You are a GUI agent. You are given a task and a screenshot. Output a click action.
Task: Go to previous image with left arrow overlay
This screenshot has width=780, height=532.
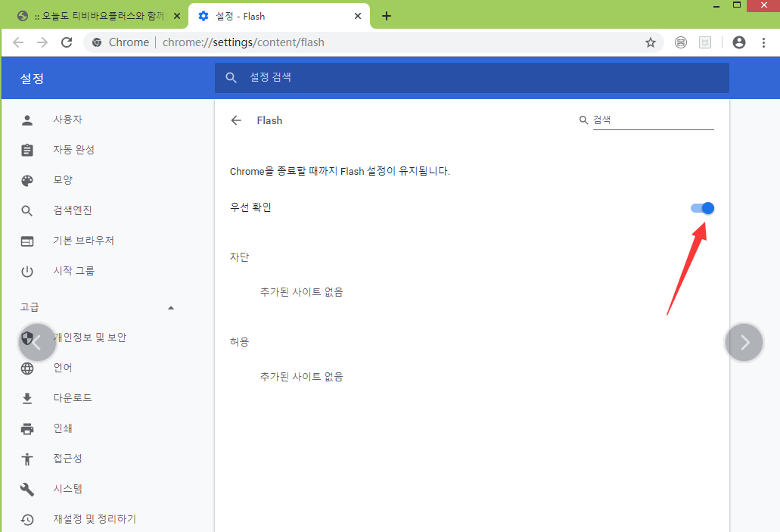[x=37, y=342]
